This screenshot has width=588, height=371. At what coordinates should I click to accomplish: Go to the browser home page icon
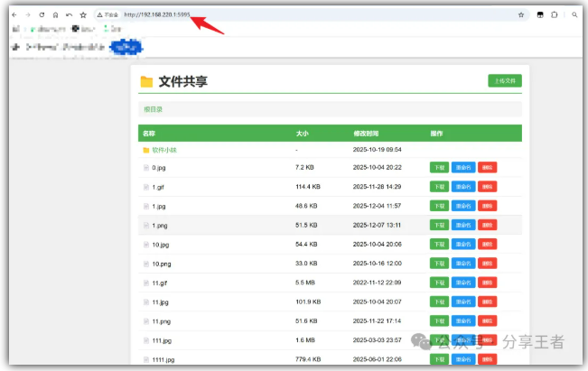[55, 15]
